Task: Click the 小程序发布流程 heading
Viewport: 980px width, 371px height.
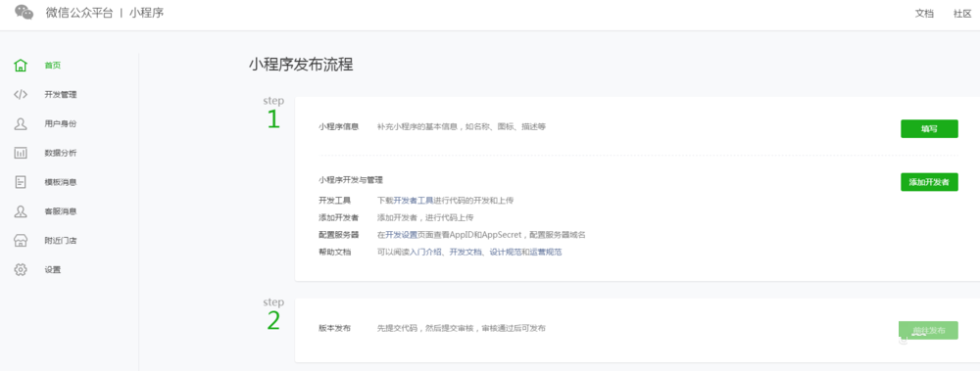Action: (x=301, y=65)
